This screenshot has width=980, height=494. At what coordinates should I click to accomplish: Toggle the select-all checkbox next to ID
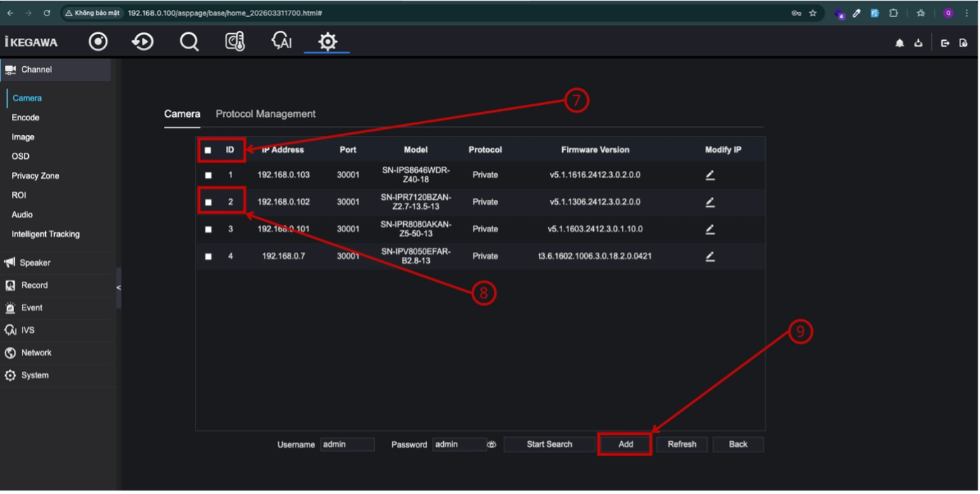click(x=208, y=150)
